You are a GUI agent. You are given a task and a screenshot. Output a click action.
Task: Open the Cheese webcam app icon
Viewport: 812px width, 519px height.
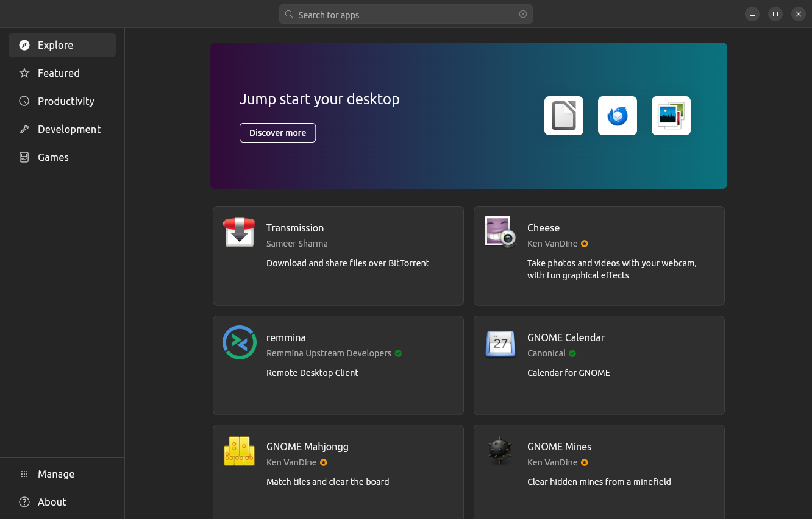point(500,232)
